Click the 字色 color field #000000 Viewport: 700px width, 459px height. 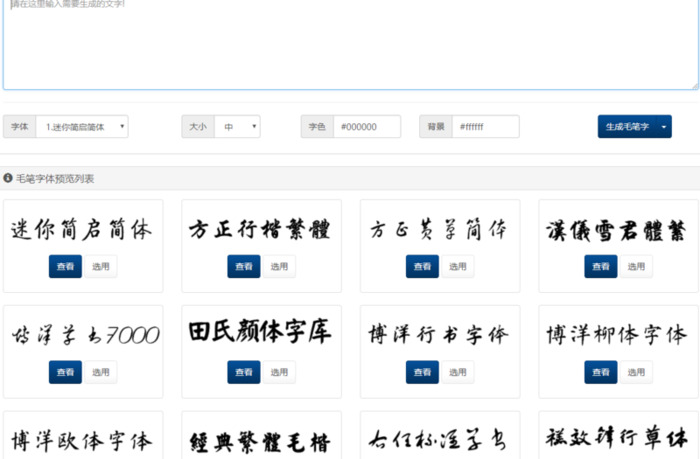[367, 127]
